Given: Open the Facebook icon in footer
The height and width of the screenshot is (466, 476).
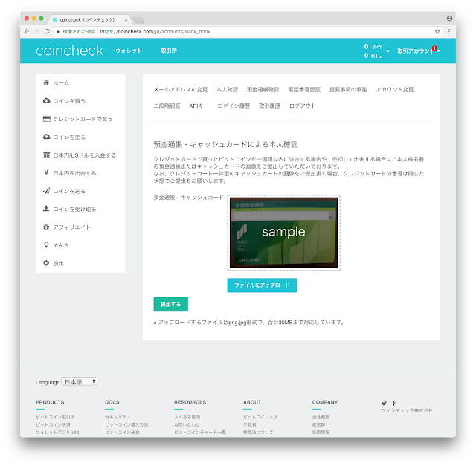Looking at the screenshot, I should pyautogui.click(x=393, y=404).
